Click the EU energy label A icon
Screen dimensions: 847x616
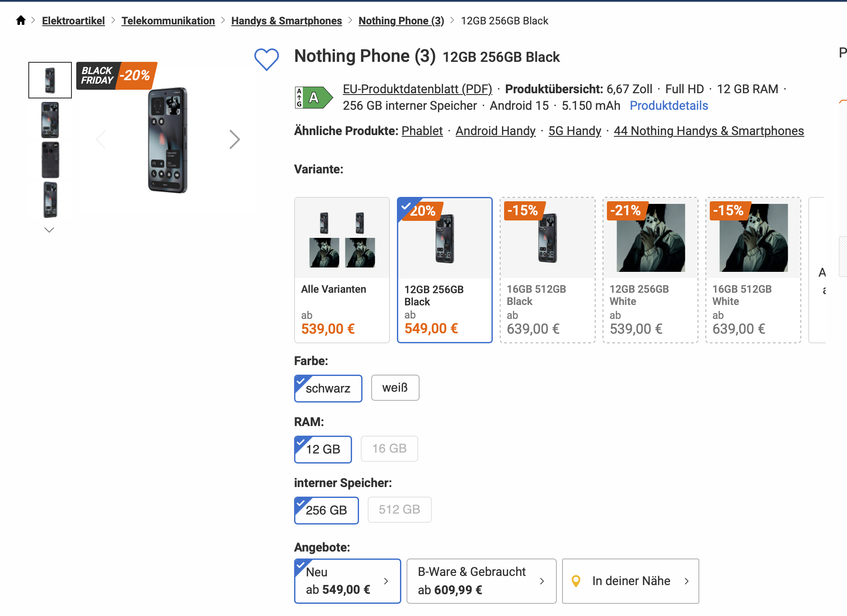point(314,98)
